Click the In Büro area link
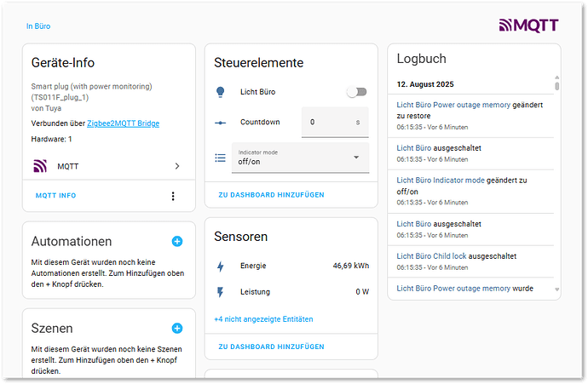This screenshot has height=384, width=588. tap(38, 26)
